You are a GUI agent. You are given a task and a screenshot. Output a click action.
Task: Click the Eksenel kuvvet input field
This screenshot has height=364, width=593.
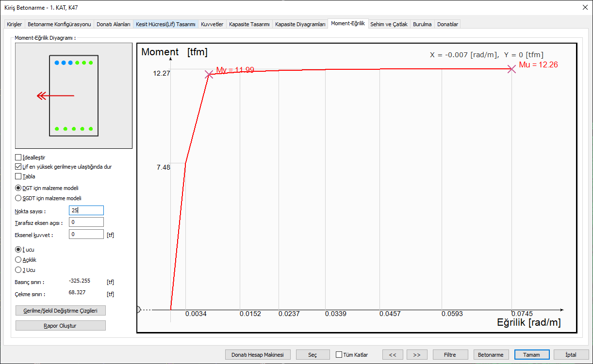86,235
